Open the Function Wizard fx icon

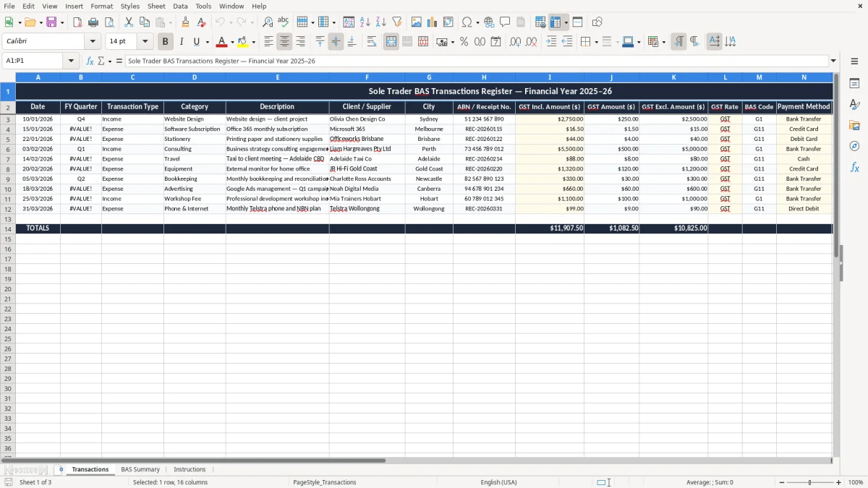90,61
